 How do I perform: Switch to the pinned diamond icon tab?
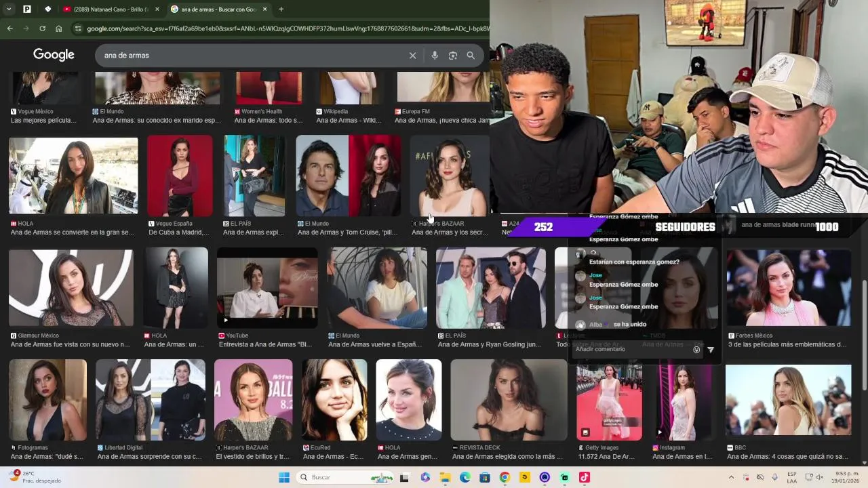pyautogui.click(x=47, y=9)
